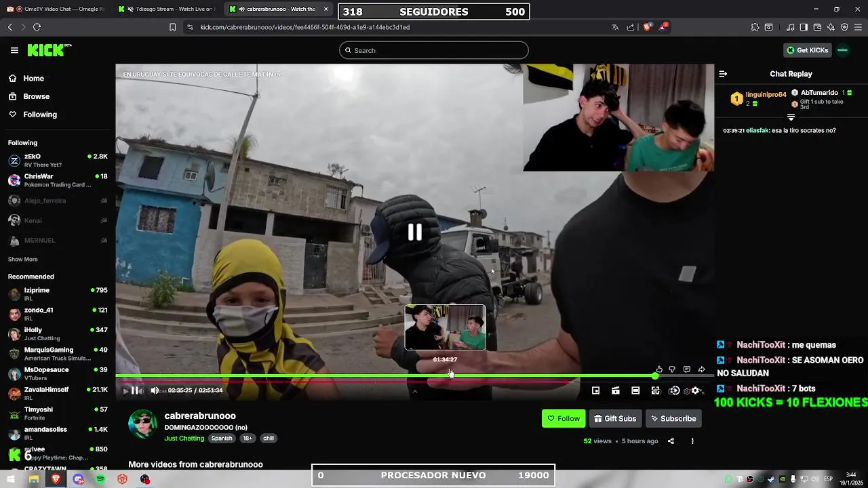Viewport: 868px width, 488px height.
Task: Open the browser extensions puzzle icon
Action: 755,27
